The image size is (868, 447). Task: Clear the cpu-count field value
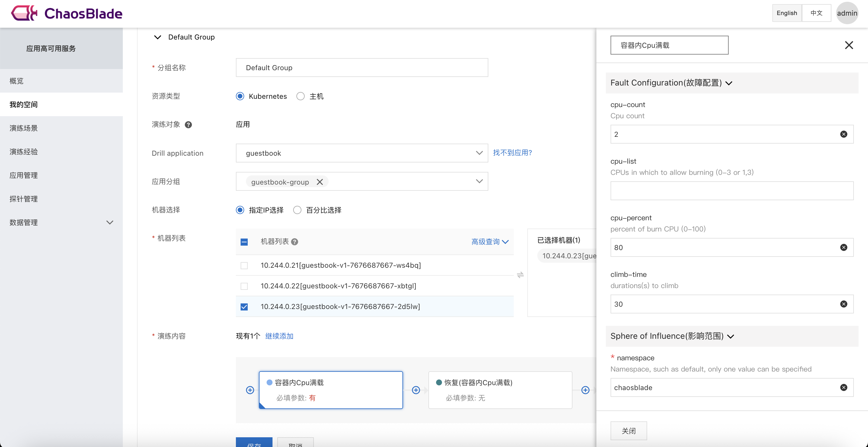[843, 134]
